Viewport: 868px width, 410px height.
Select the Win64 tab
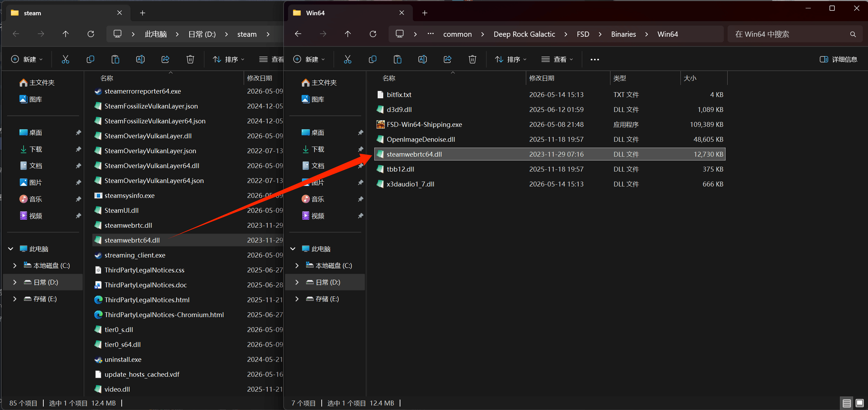[350, 13]
